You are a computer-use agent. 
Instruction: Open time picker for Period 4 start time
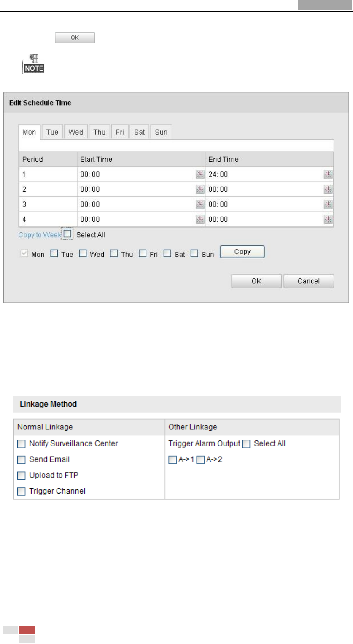point(200,219)
